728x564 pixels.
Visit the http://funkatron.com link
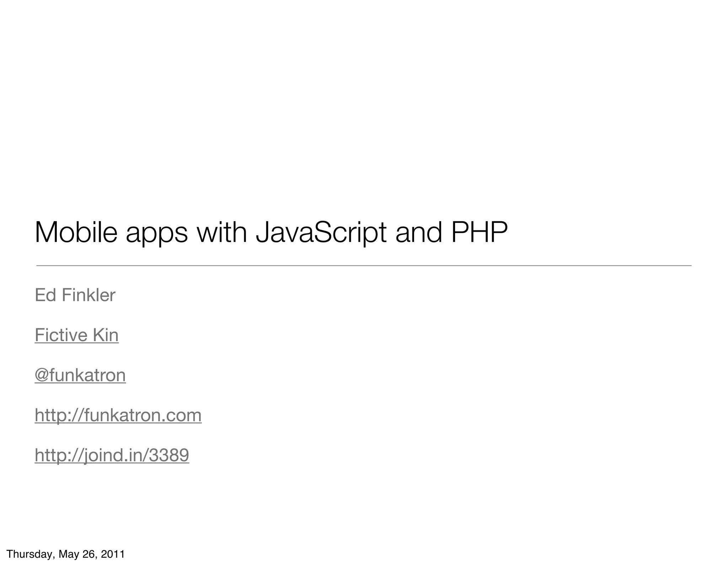(x=118, y=415)
